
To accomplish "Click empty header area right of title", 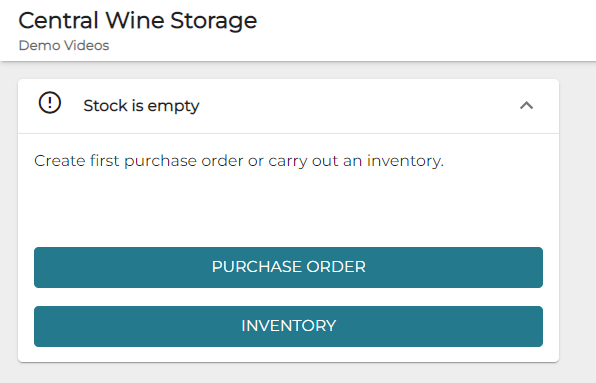I will (x=426, y=30).
